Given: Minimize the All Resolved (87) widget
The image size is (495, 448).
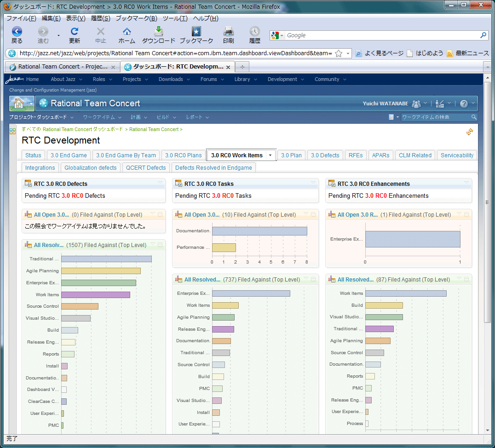Looking at the screenshot, I should pyautogui.click(x=466, y=279).
